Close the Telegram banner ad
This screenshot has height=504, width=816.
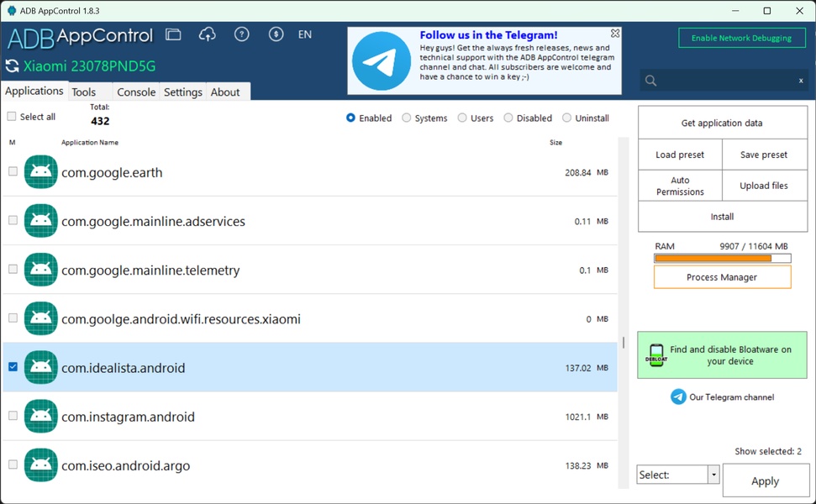(x=615, y=34)
